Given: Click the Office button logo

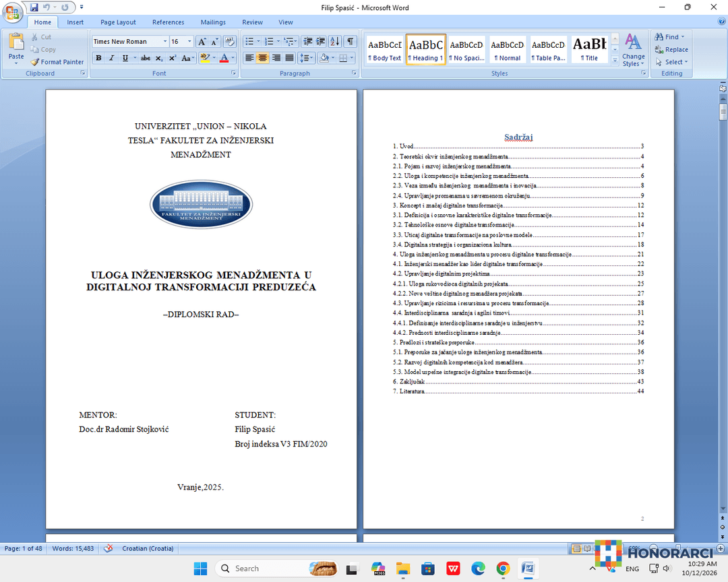Looking at the screenshot, I should (x=12, y=12).
